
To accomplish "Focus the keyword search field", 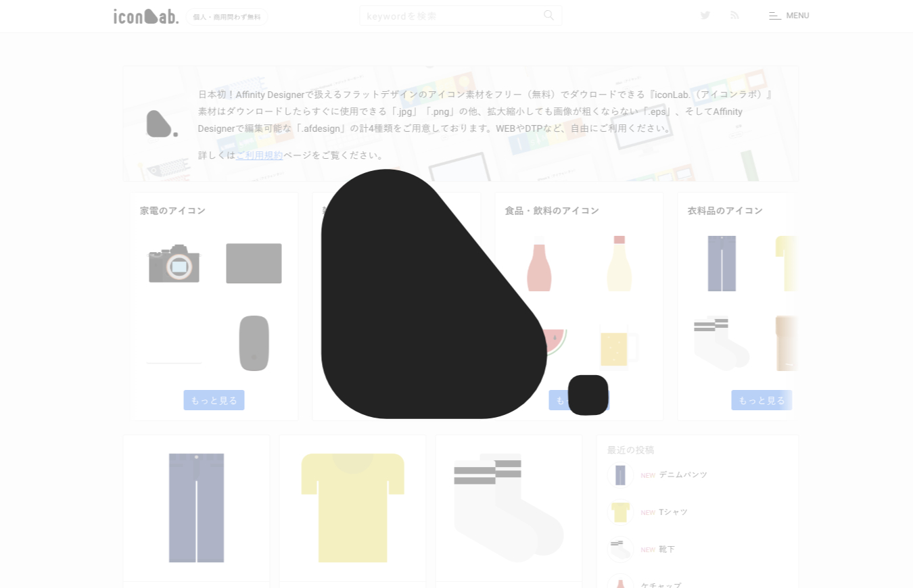I will click(x=453, y=16).
